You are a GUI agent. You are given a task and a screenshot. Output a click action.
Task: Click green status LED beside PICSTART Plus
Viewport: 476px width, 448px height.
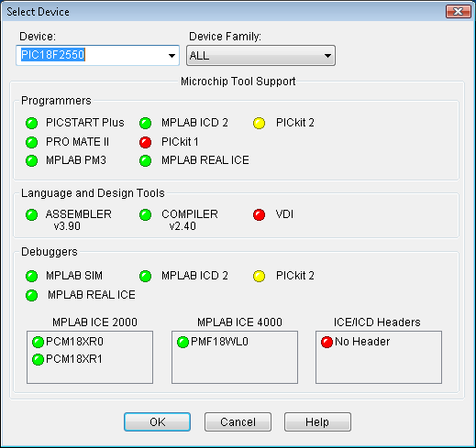tap(31, 123)
